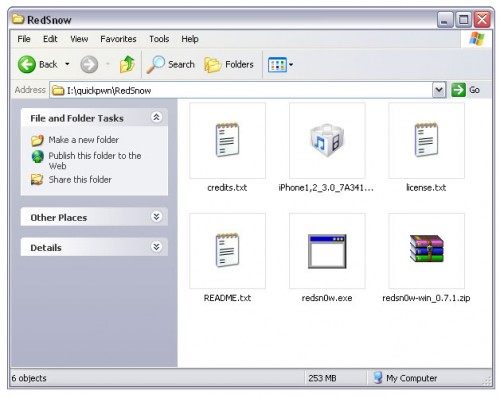
Task: Maximize the RedSnow window
Action: click(464, 20)
